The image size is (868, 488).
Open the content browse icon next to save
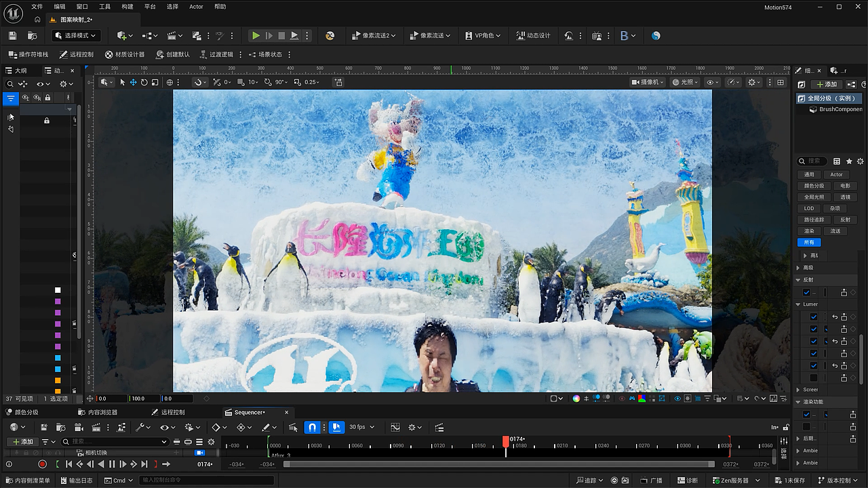[32, 35]
